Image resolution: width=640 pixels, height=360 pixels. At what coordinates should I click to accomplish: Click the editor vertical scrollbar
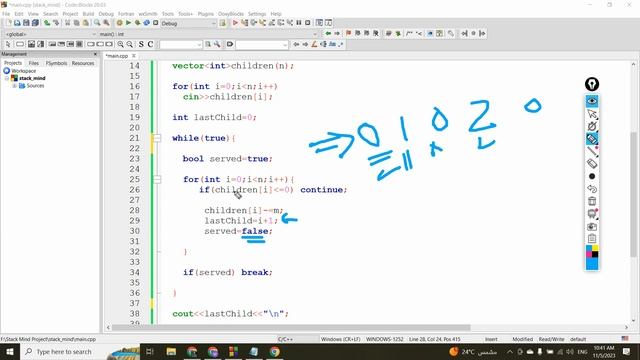[633, 194]
